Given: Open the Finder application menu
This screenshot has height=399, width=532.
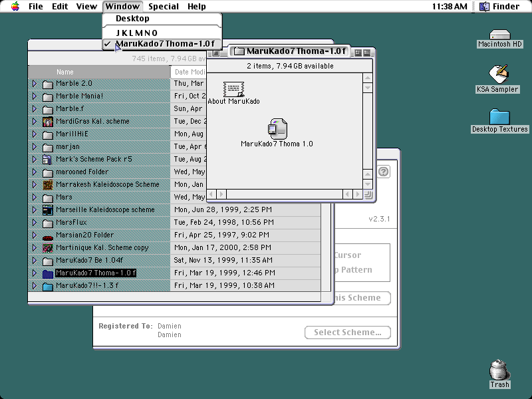Looking at the screenshot, I should tap(499, 6).
